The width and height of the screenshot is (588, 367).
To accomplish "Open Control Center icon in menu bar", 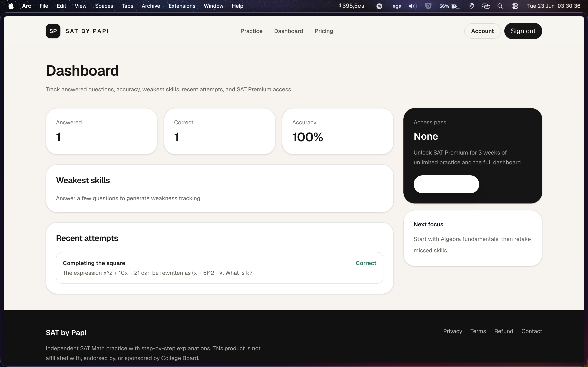I will point(515,6).
